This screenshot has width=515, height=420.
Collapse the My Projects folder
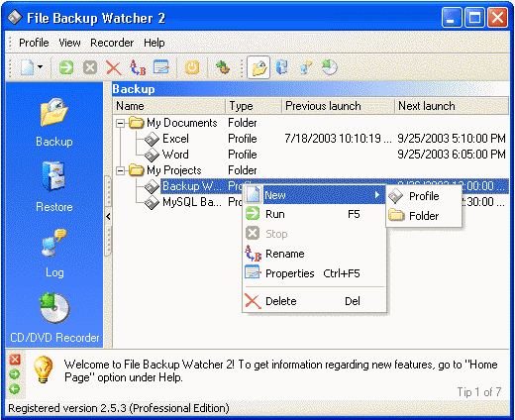tap(121, 170)
